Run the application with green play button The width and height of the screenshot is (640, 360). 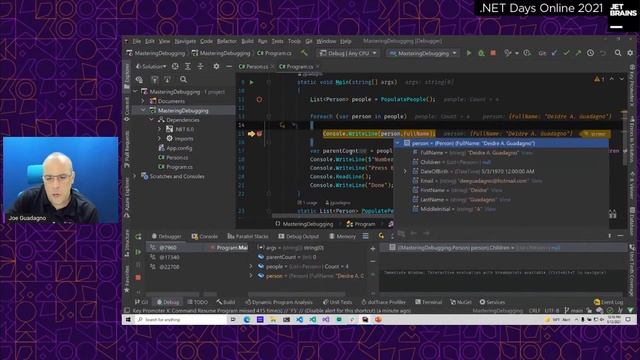[469, 53]
